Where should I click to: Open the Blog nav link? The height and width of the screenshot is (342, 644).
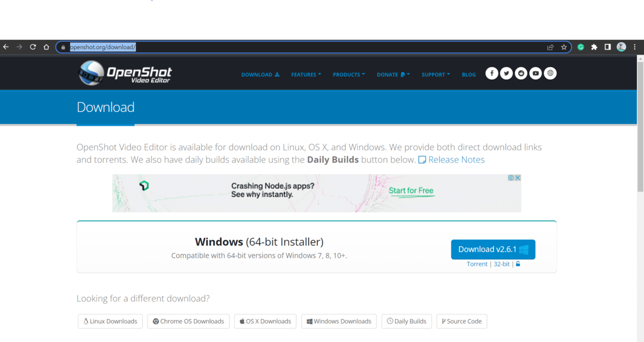pos(468,75)
